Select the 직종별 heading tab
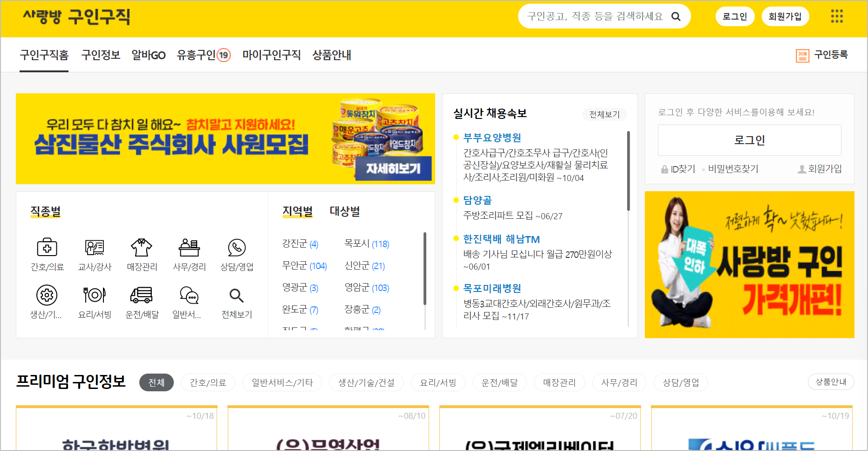This screenshot has width=868, height=451. (46, 211)
